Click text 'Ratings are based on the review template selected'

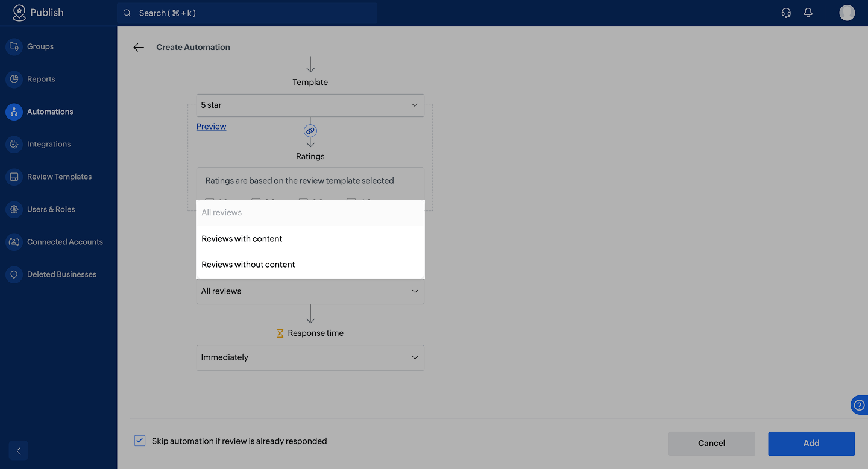[300, 180]
